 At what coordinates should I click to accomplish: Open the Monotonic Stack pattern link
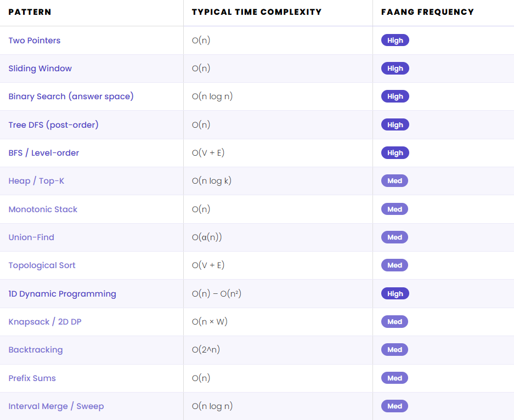click(x=43, y=209)
